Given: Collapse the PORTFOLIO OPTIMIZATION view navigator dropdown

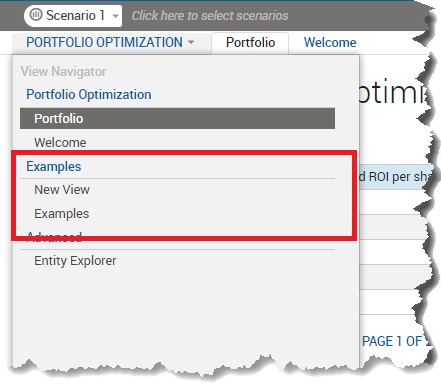Looking at the screenshot, I should tap(110, 43).
